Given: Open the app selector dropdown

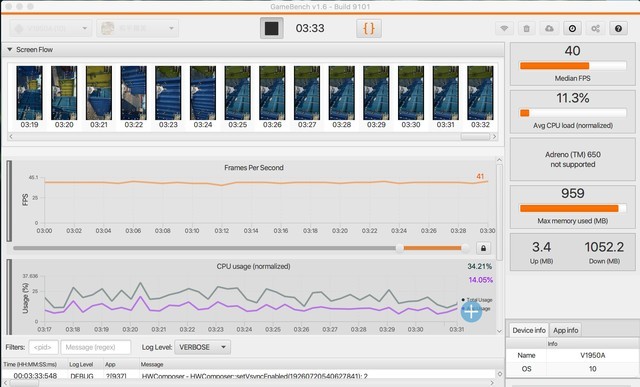Looking at the screenshot, I should [x=138, y=28].
